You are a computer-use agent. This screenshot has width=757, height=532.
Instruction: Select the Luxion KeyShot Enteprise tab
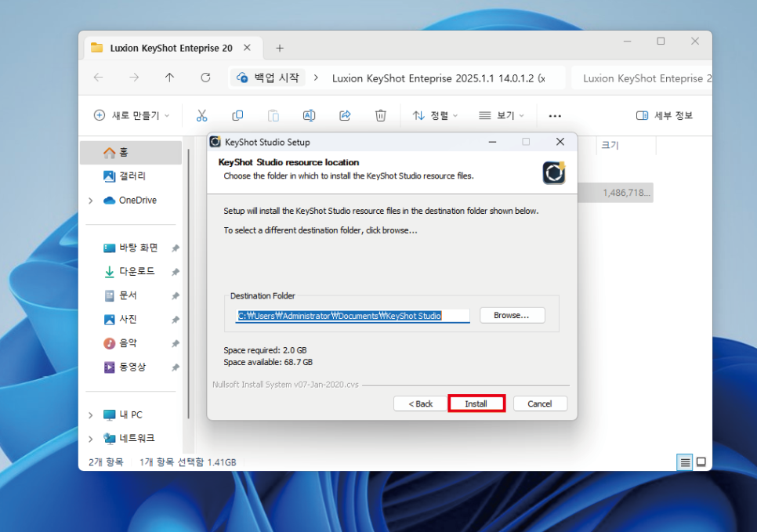pos(171,48)
